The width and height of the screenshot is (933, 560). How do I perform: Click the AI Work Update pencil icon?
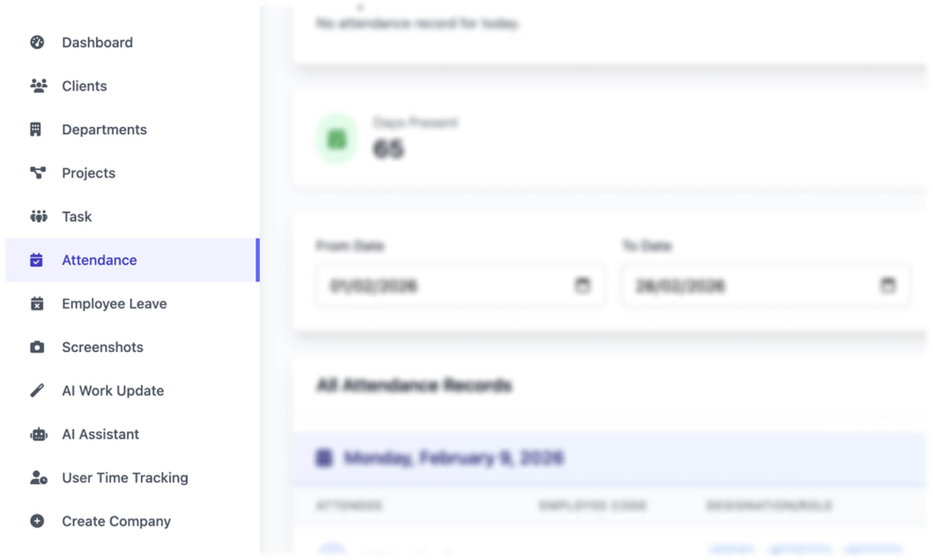pos(37,390)
